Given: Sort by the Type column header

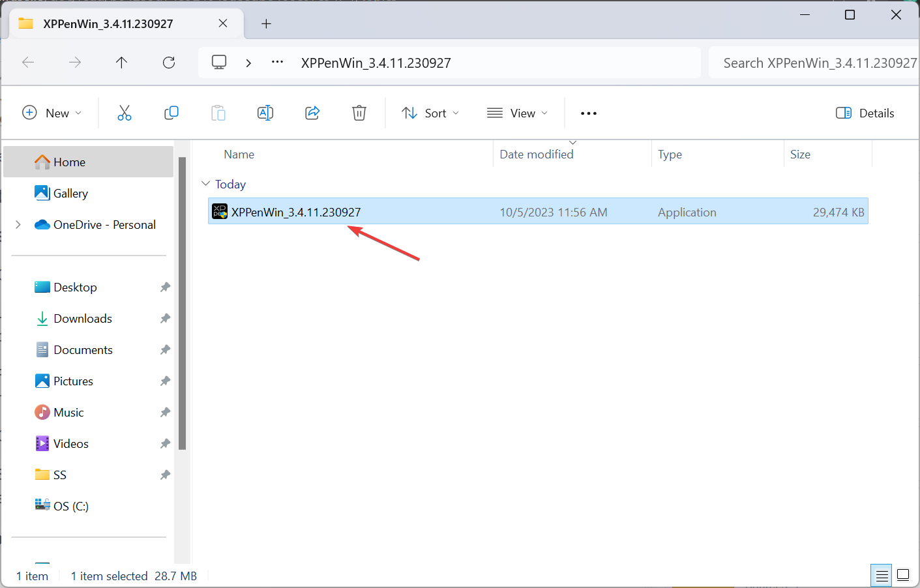Looking at the screenshot, I should pyautogui.click(x=670, y=154).
